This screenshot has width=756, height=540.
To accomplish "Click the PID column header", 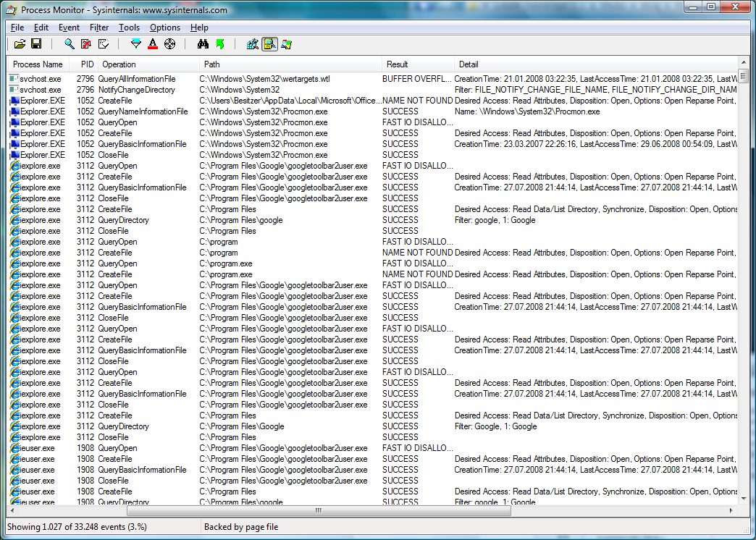I will tap(84, 64).
